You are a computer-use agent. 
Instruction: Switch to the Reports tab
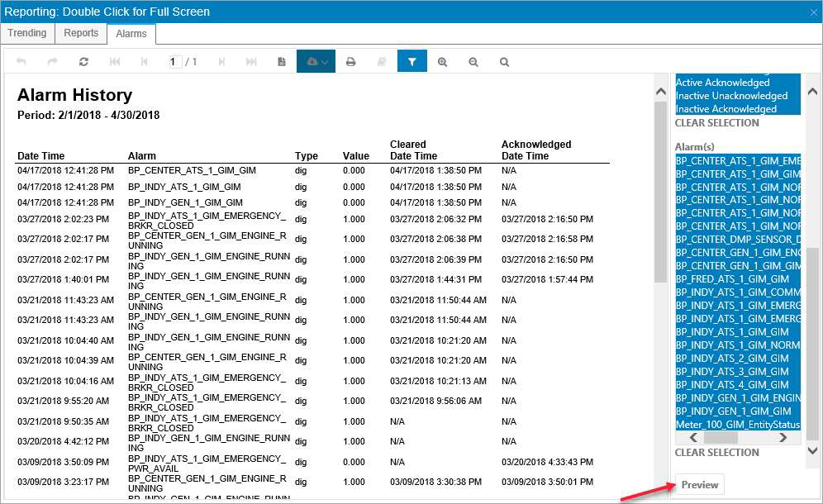coord(81,33)
